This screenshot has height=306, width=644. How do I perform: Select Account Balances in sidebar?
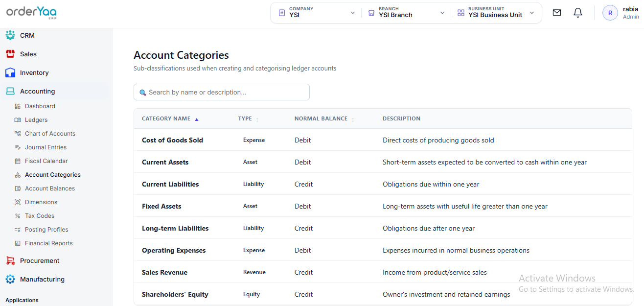click(x=50, y=188)
